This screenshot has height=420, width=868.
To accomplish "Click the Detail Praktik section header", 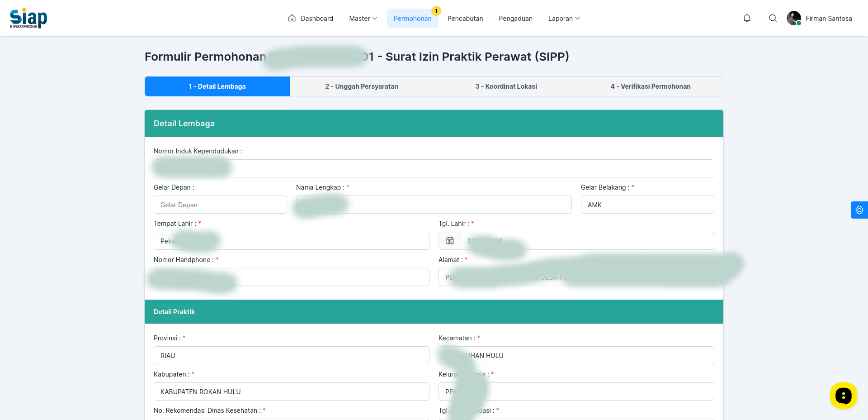I will click(434, 312).
